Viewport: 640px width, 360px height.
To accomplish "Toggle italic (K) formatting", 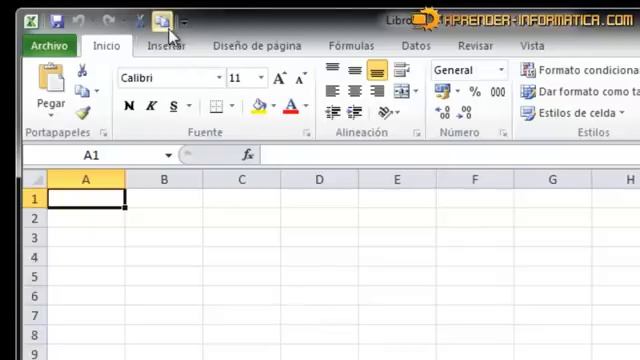I will [x=151, y=106].
